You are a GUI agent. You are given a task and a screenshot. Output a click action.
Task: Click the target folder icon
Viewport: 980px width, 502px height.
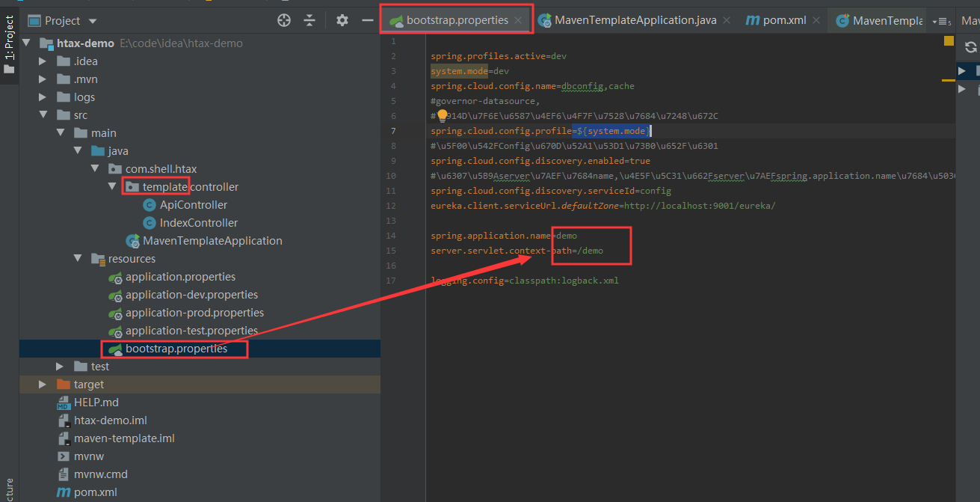(x=64, y=385)
